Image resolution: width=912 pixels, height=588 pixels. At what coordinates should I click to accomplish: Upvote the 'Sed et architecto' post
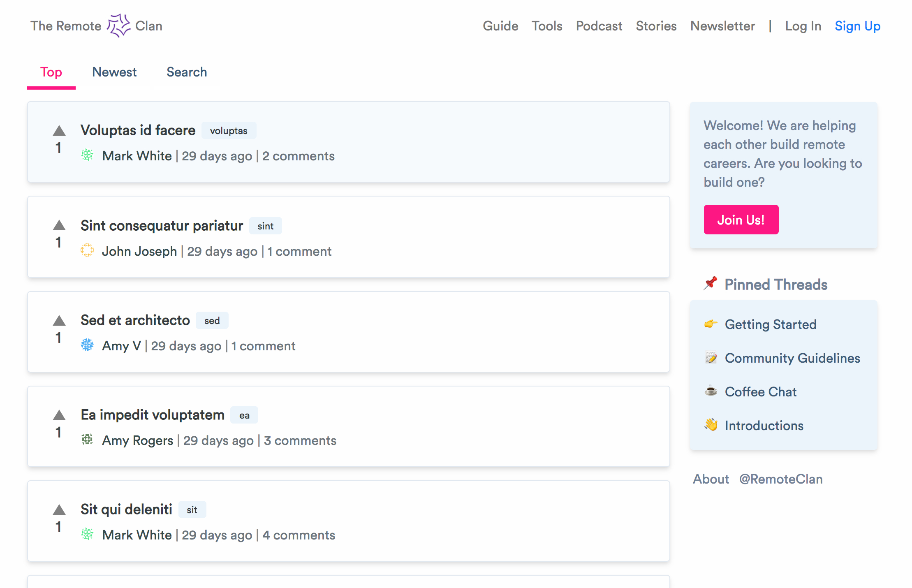pos(59,320)
